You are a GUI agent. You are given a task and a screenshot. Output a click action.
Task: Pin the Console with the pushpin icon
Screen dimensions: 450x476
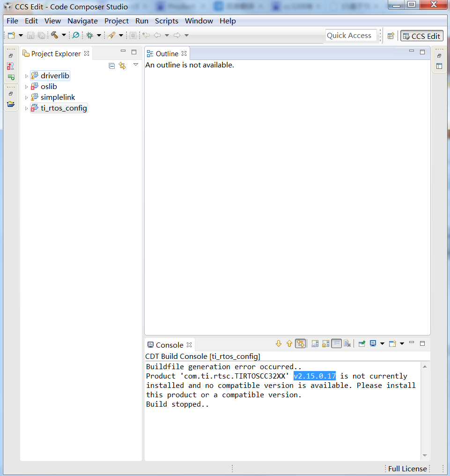(361, 343)
